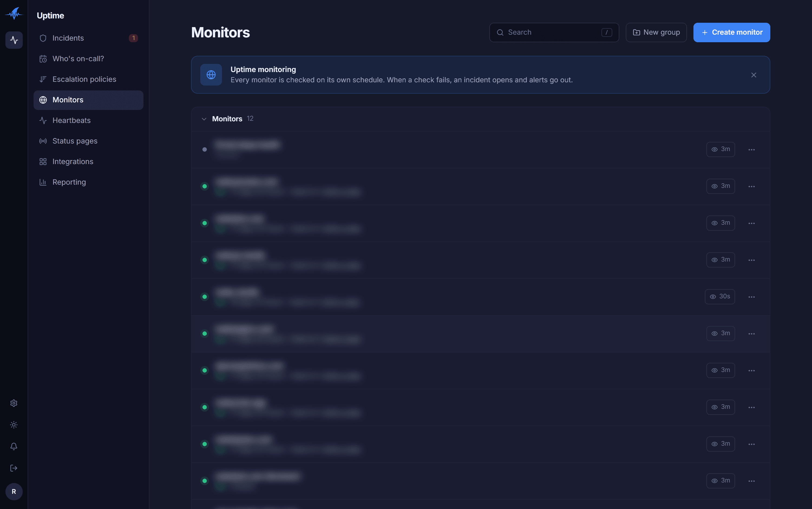Screen dimensions: 812x509
Task: Click the 30s check frequency badge
Action: (720, 296)
